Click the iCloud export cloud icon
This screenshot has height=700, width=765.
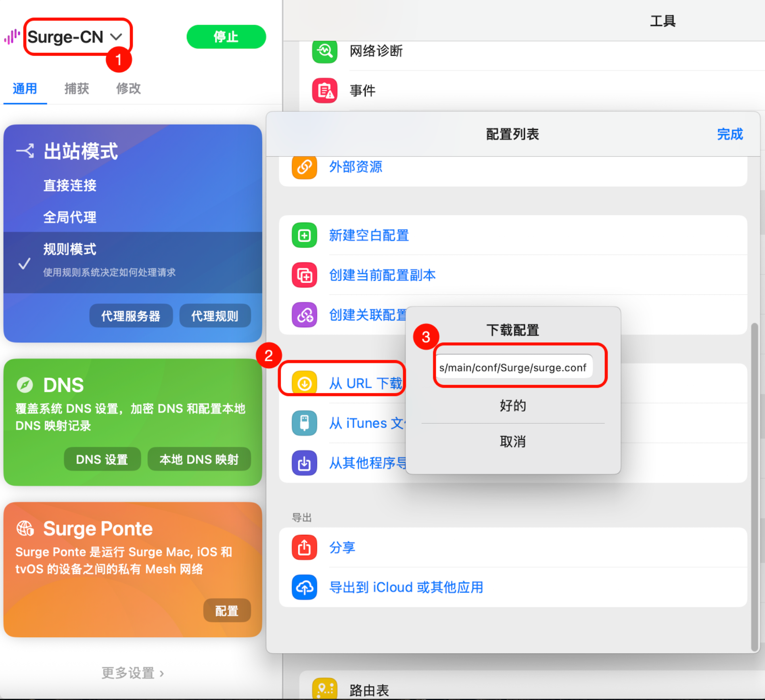pos(304,587)
